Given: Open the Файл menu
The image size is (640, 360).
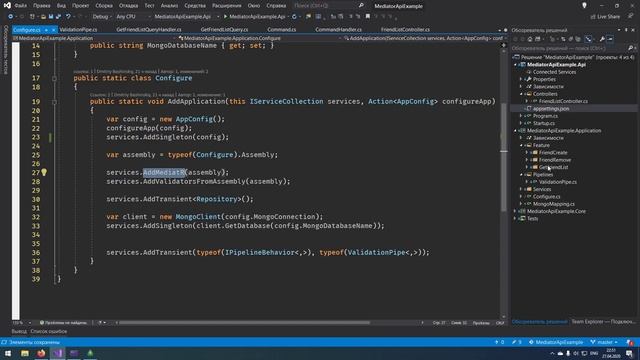Looking at the screenshot, I should pos(20,6).
